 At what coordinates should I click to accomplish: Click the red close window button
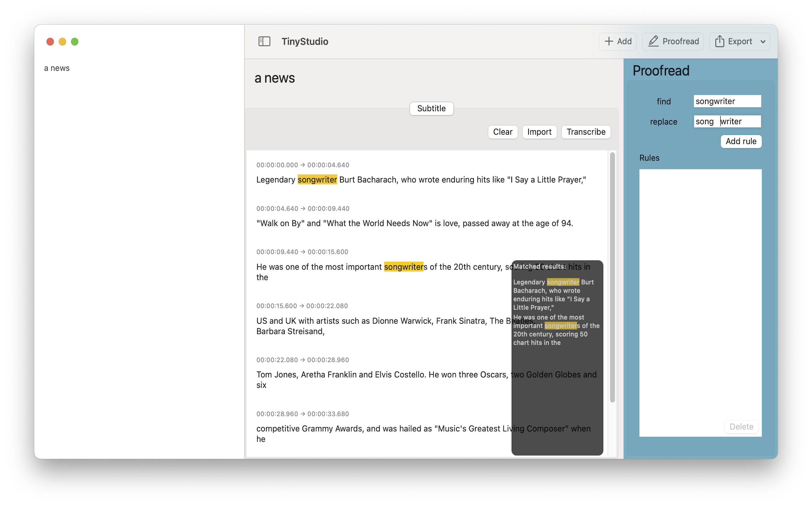tap(50, 42)
